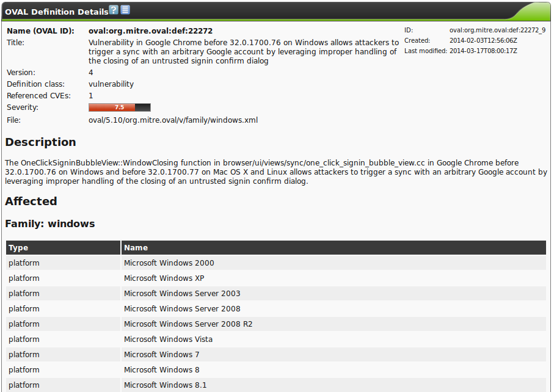This screenshot has height=392, width=554.
Task: Click the title text about Google Chrome vulnerability
Action: tap(244, 51)
